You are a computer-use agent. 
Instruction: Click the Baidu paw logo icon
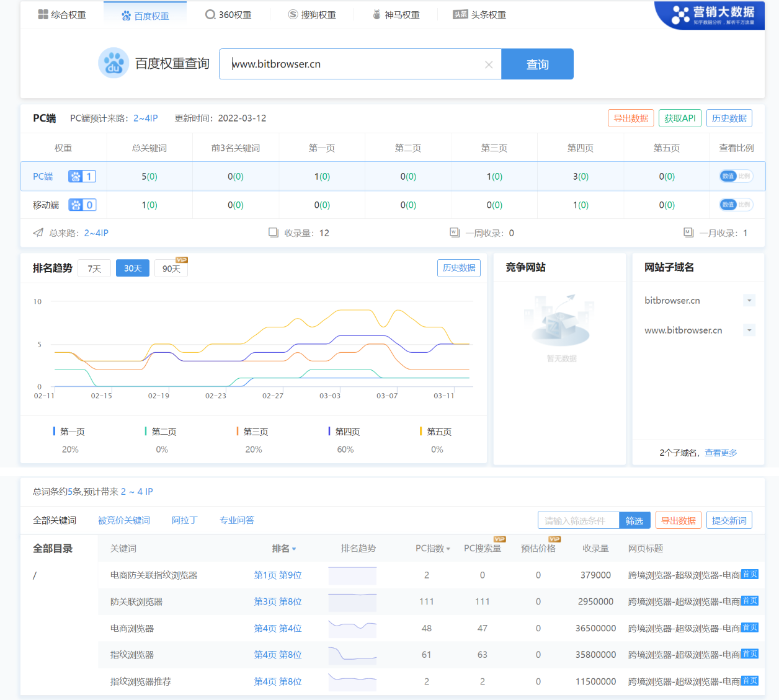click(114, 63)
